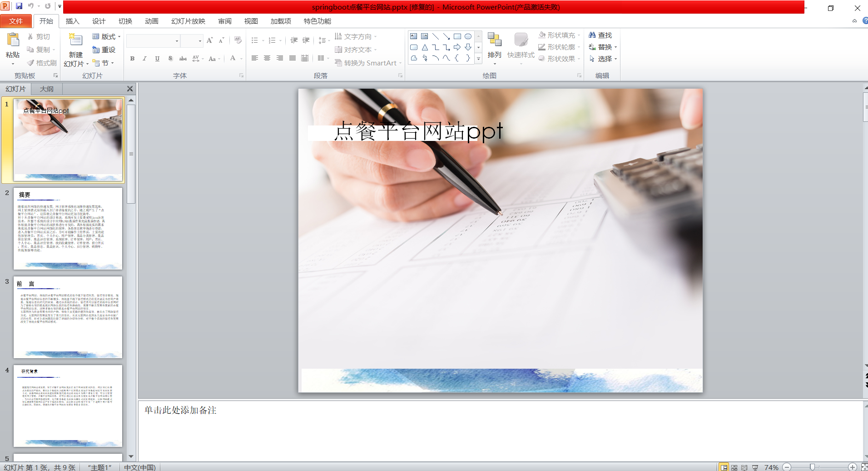The width and height of the screenshot is (868, 471).
Task: Open the Insert (插入) ribbon tab
Action: (x=72, y=21)
